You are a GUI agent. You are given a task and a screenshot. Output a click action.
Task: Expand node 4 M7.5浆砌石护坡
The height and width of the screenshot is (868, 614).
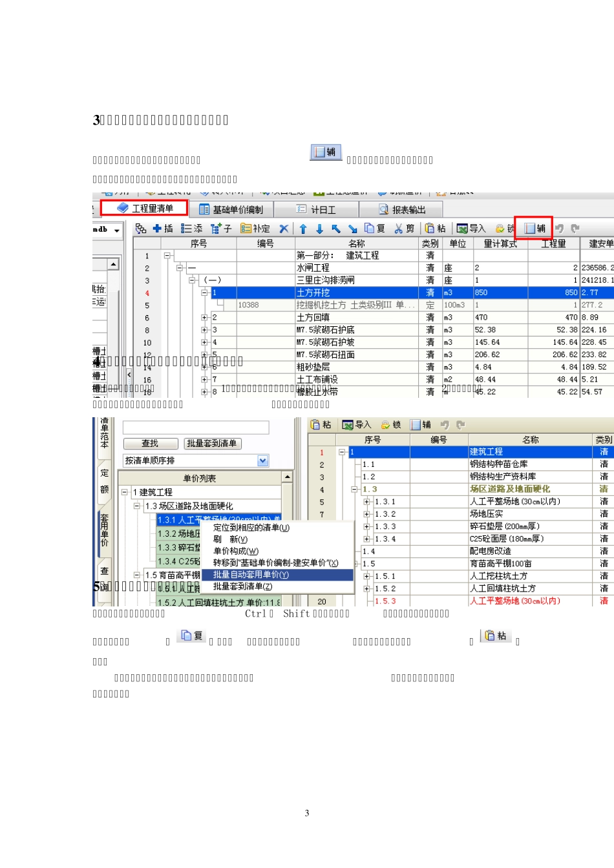[204, 342]
